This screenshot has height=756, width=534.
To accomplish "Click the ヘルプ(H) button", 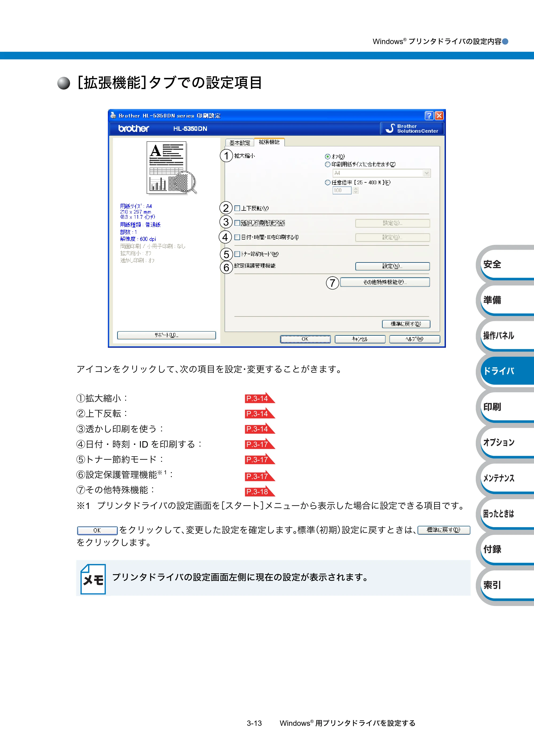I will coord(414,339).
